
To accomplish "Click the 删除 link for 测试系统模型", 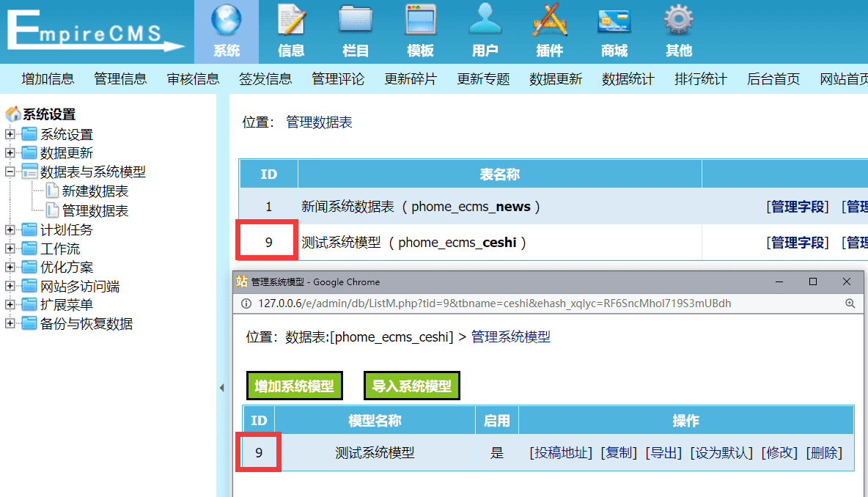I will 824,453.
